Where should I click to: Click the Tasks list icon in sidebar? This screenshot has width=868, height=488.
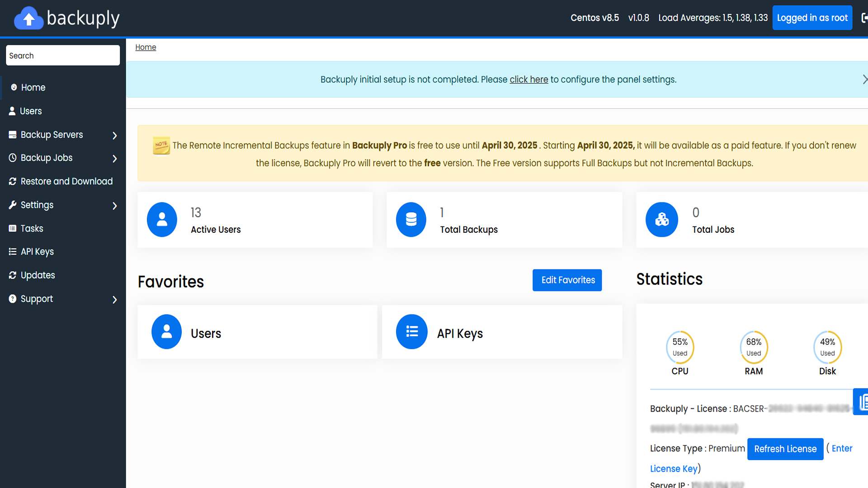(13, 228)
